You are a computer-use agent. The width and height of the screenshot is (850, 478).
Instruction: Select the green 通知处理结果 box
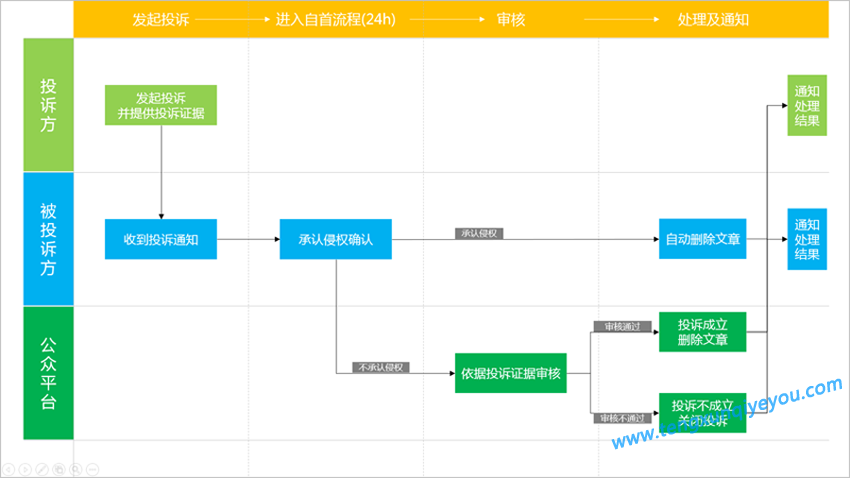(807, 106)
